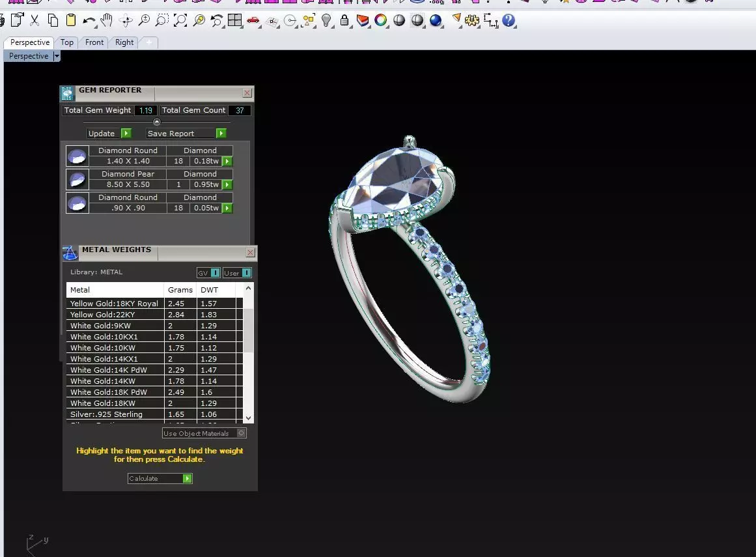
Task: Click the metal list scroll-up arrow
Action: click(x=248, y=288)
